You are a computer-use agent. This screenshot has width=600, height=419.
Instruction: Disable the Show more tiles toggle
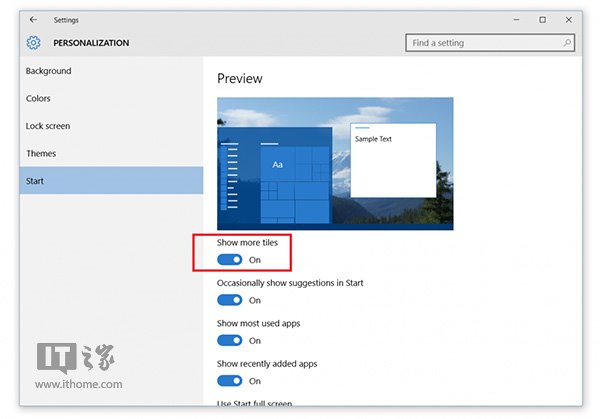tap(230, 260)
